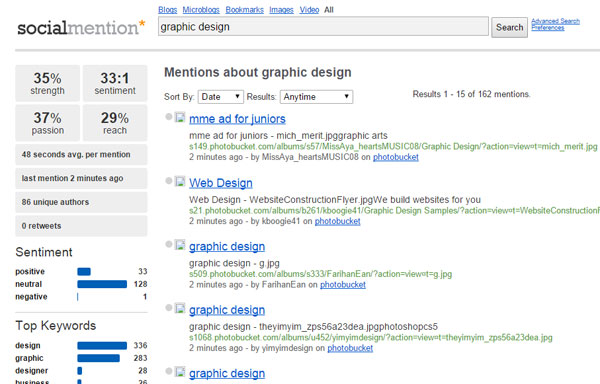Click the 'graphic' keyword bar

click(98, 358)
